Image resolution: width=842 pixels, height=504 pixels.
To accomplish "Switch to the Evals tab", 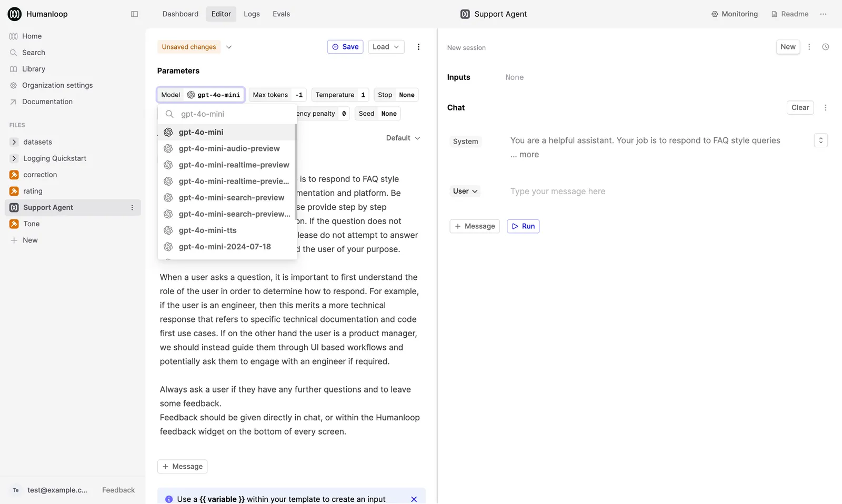I will coord(281,14).
